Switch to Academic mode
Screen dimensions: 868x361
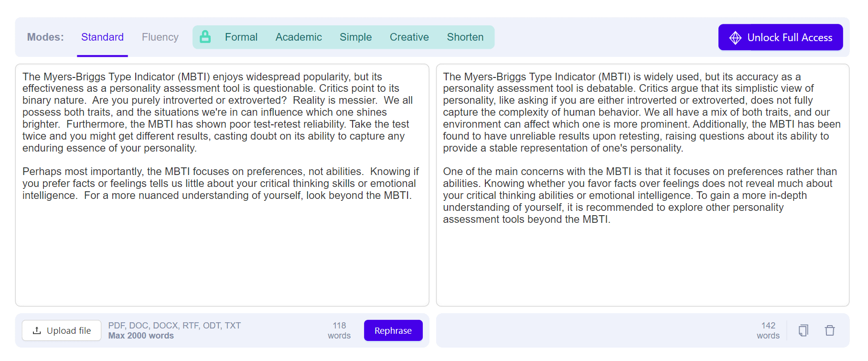point(299,37)
